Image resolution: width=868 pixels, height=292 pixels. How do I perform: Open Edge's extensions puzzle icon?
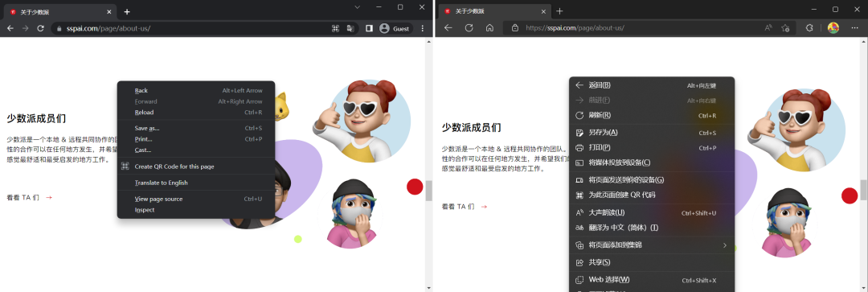point(809,27)
